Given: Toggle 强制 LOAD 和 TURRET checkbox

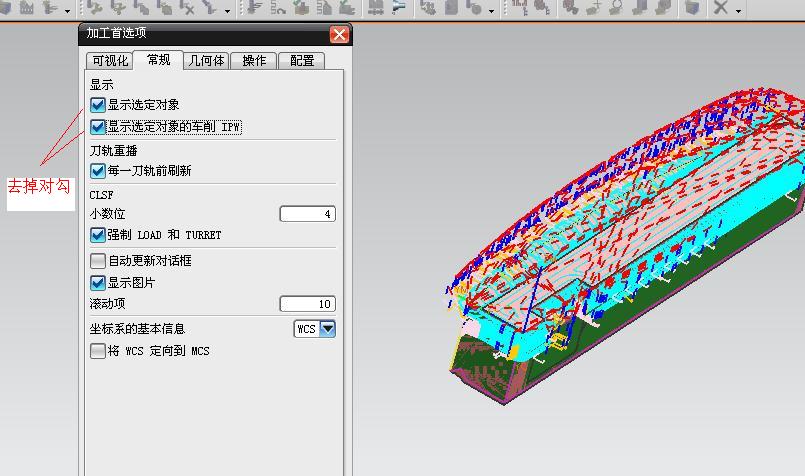Looking at the screenshot, I should tap(98, 235).
